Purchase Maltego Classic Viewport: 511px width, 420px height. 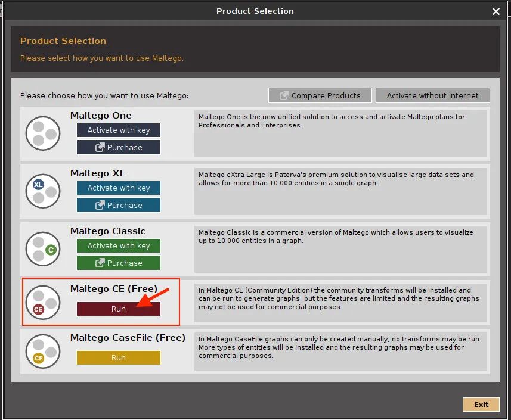119,263
